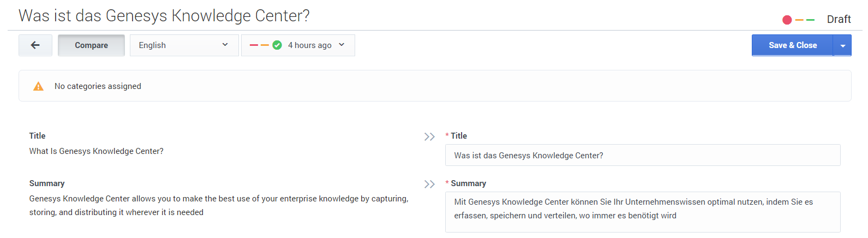This screenshot has height=238, width=868.
Task: Toggle the Compare view button
Action: click(91, 45)
